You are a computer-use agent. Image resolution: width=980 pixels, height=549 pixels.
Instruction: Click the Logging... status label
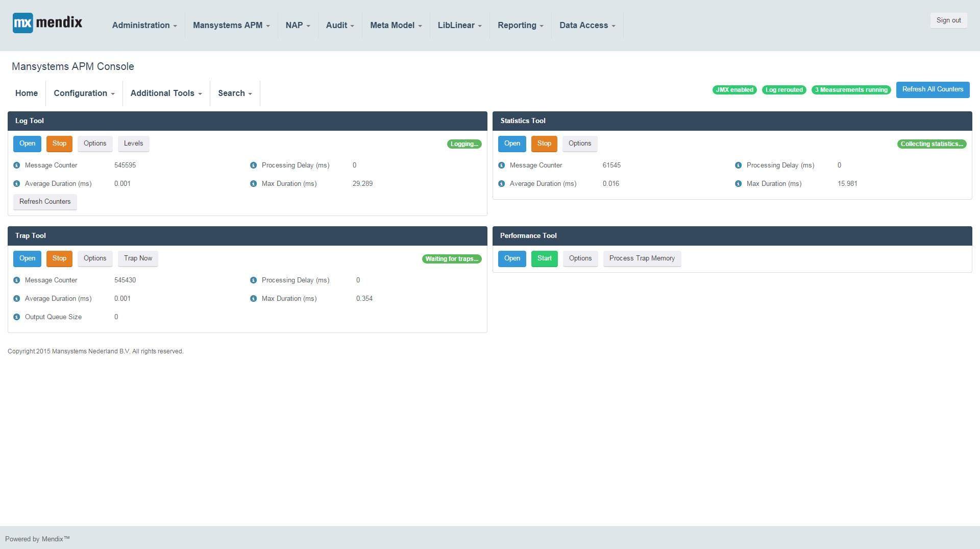point(464,144)
